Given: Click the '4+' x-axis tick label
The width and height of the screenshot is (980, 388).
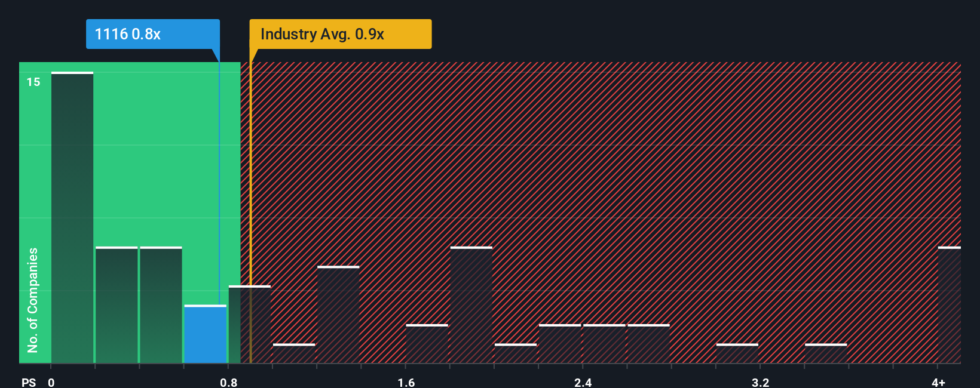Looking at the screenshot, I should coord(938,382).
